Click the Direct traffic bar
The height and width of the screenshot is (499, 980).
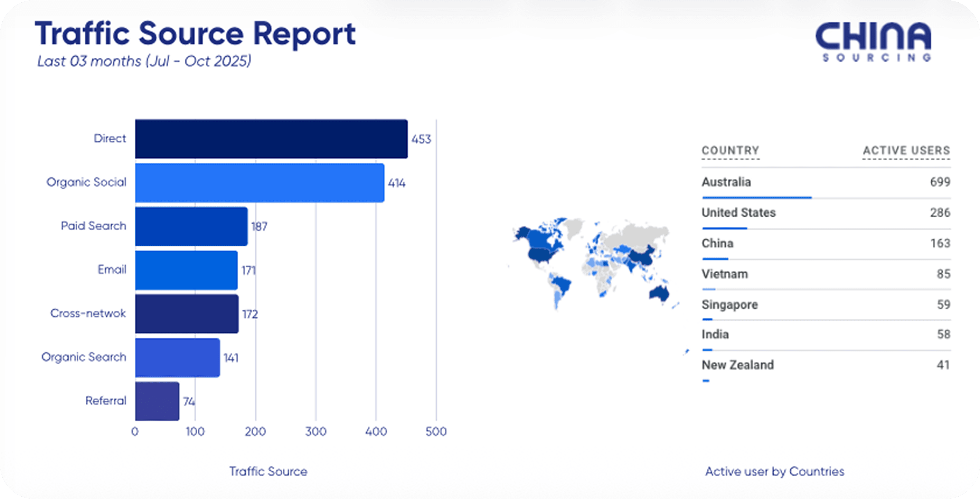271,139
